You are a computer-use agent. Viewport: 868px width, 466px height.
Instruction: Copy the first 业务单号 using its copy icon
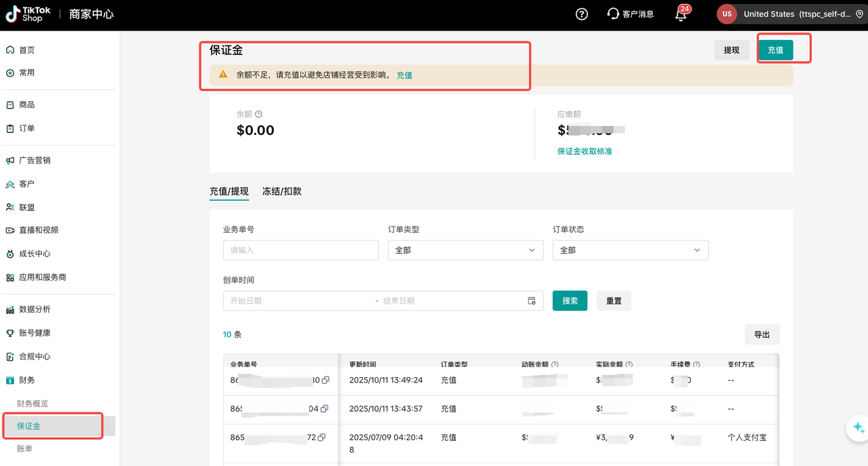(x=325, y=380)
